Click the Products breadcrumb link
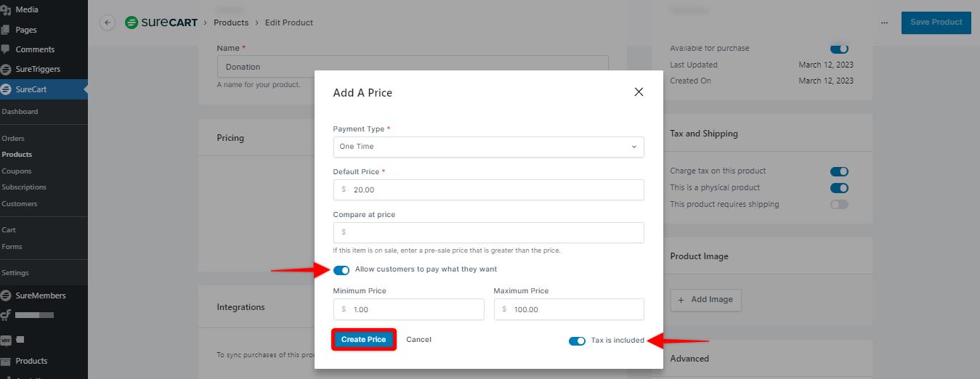Image resolution: width=980 pixels, height=379 pixels. [231, 23]
